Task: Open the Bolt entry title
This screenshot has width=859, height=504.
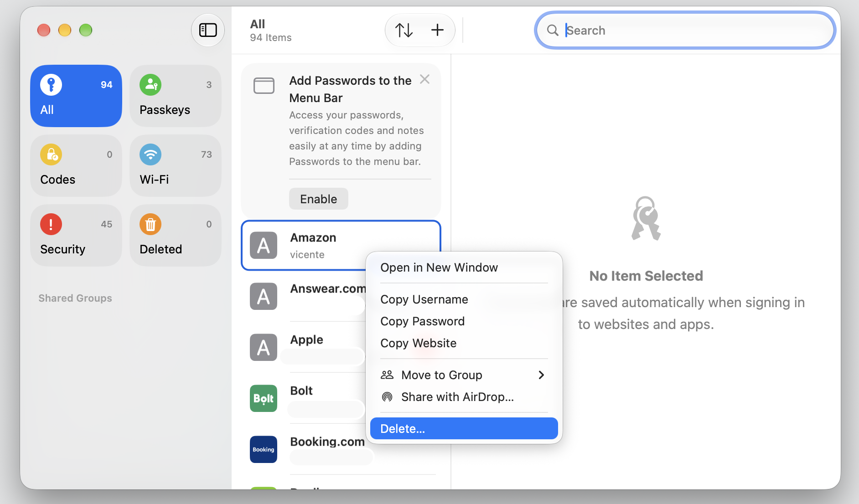Action: pos(301,391)
